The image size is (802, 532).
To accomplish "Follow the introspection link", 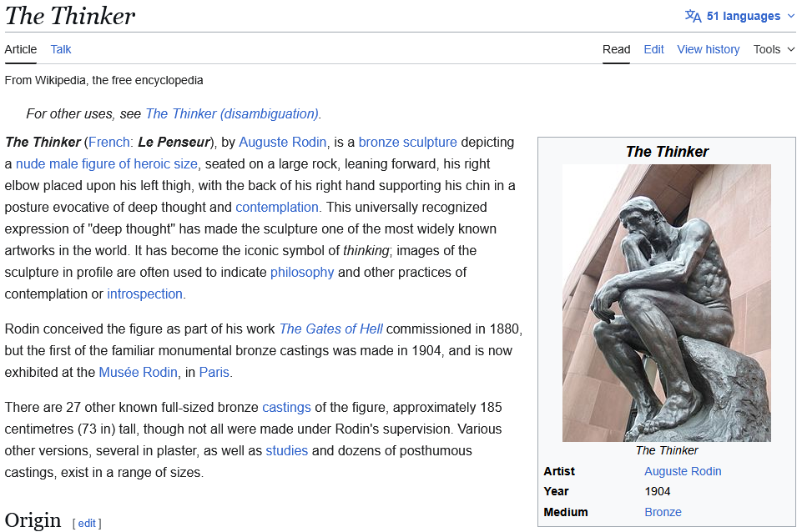I will [144, 294].
